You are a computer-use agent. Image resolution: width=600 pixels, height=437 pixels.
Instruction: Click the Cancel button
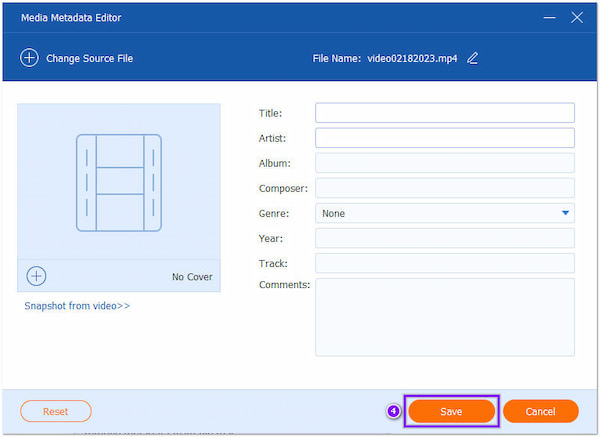[540, 411]
